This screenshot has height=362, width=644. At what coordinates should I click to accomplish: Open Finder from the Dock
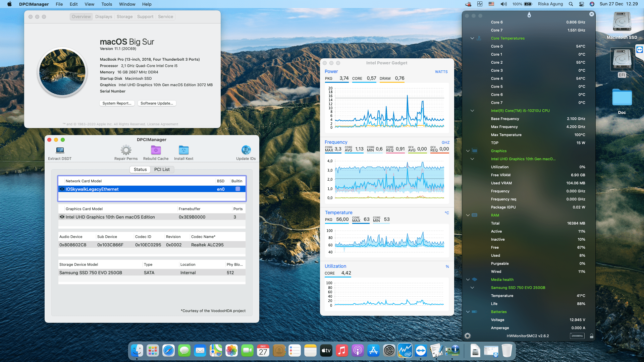coord(137,351)
